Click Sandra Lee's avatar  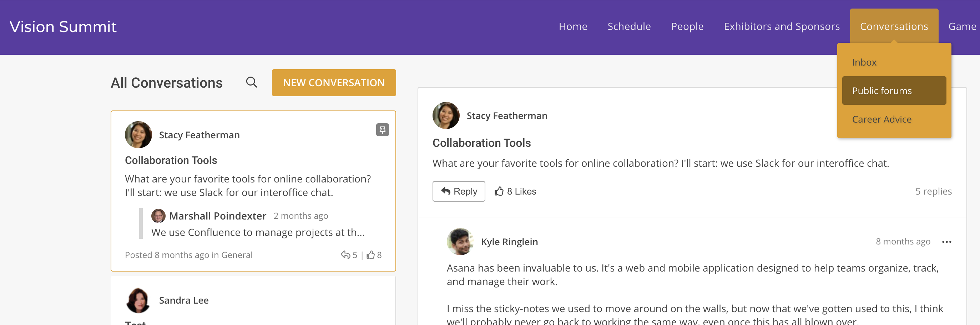tap(138, 300)
